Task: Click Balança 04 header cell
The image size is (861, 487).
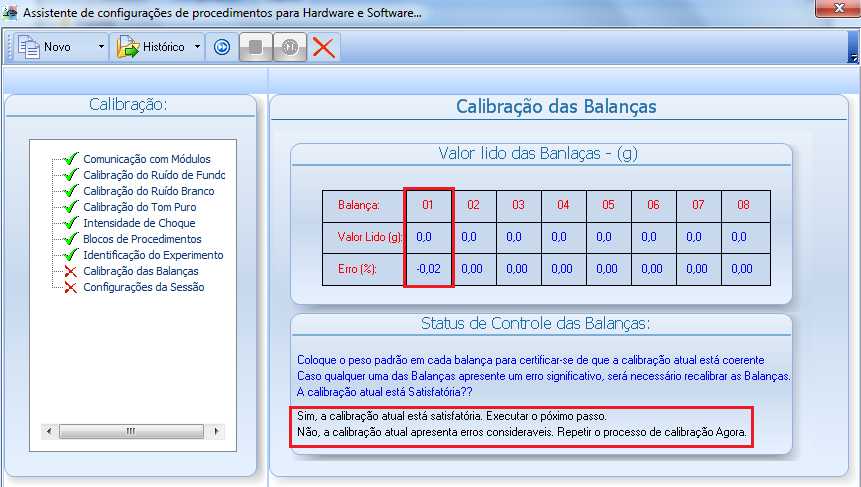Action: (x=563, y=205)
